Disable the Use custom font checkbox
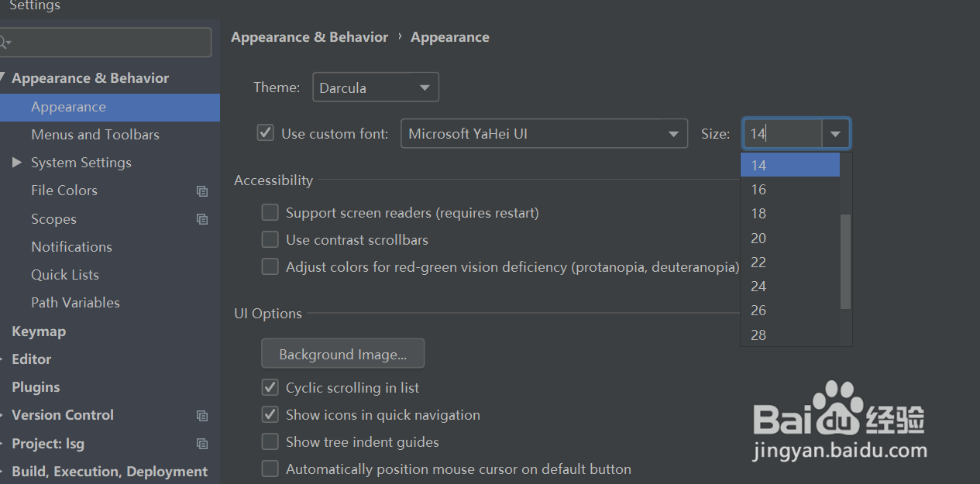The image size is (980, 484). click(x=266, y=133)
